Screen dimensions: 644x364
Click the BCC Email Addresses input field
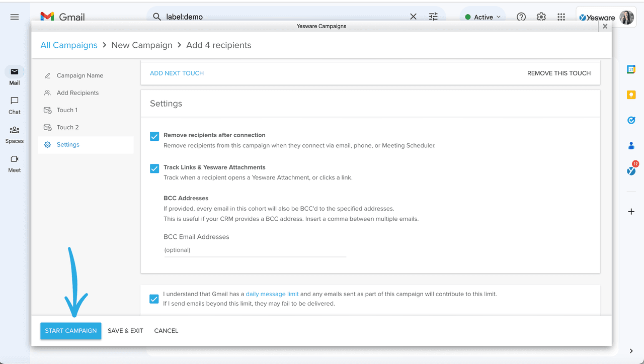click(255, 250)
